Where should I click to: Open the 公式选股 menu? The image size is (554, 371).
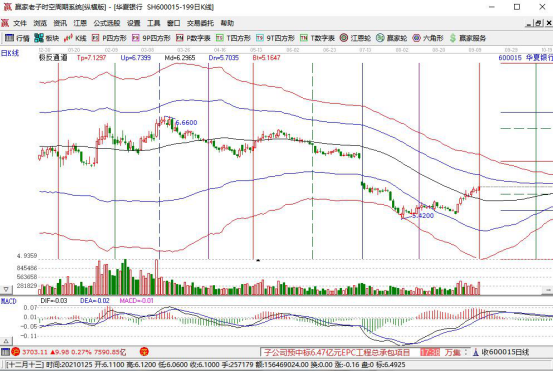pyautogui.click(x=107, y=23)
